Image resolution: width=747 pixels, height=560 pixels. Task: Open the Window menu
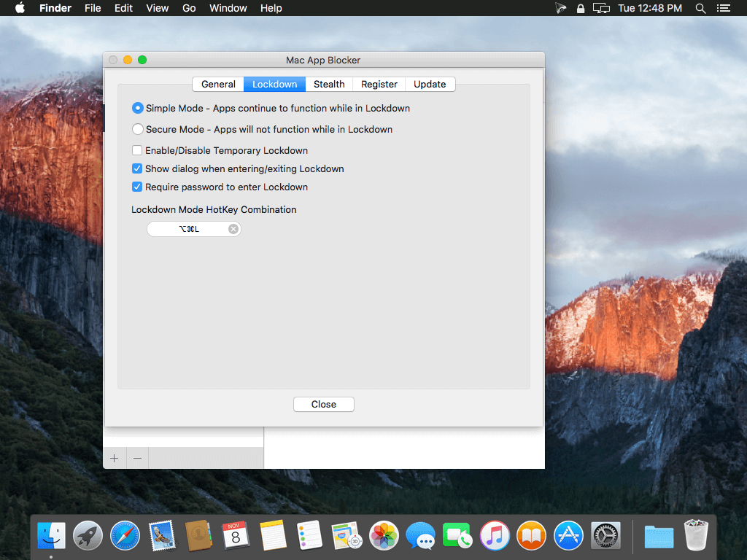pyautogui.click(x=228, y=8)
